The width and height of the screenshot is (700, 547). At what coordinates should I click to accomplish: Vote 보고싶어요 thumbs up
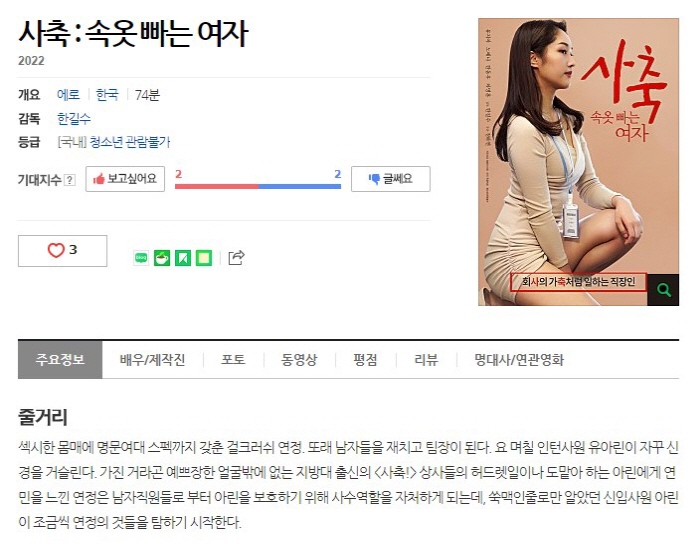point(125,179)
